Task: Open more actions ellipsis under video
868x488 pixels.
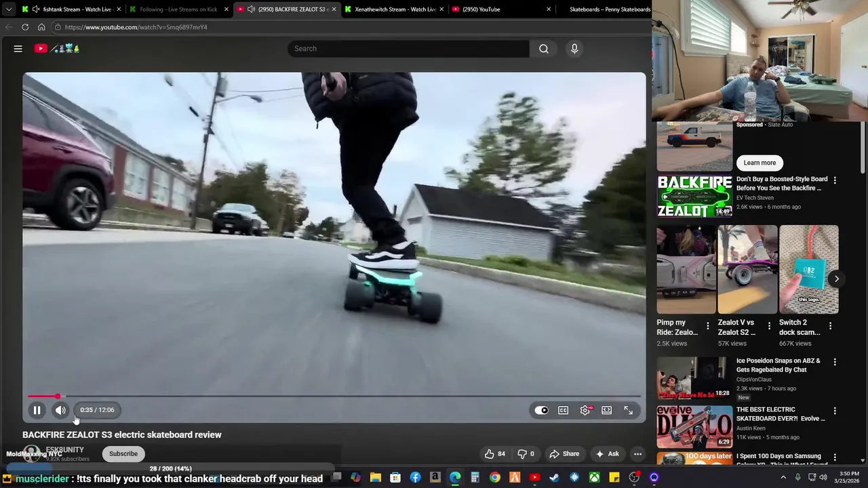Action: (x=637, y=454)
